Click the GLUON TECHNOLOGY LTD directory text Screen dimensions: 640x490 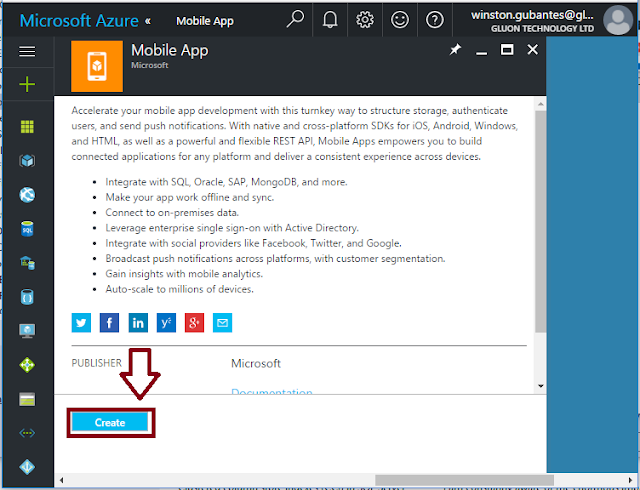pyautogui.click(x=542, y=29)
